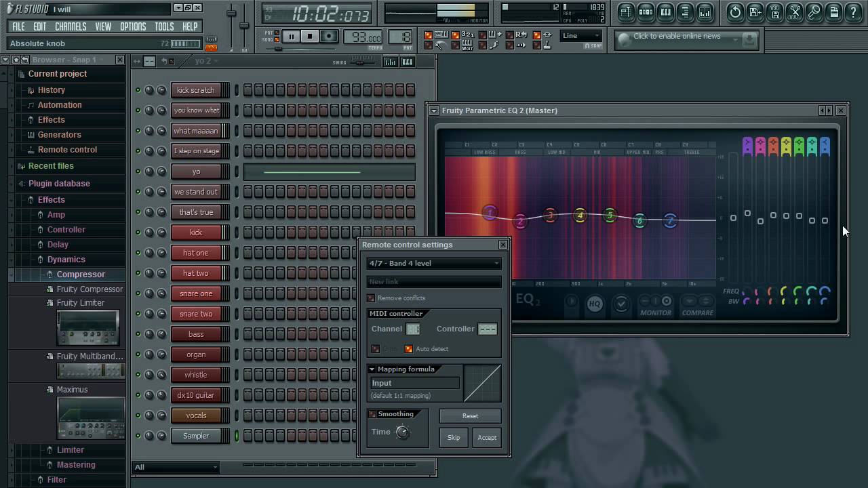
Task: Expand the Mapping formula dropdown arrow
Action: 372,369
